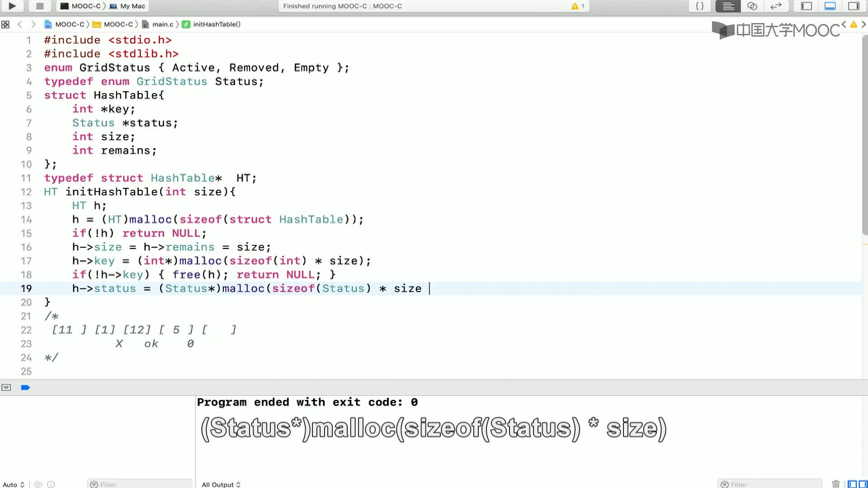The height and width of the screenshot is (488, 868).
Task: Toggle the right Utilities panel
Action: pyautogui.click(x=854, y=6)
